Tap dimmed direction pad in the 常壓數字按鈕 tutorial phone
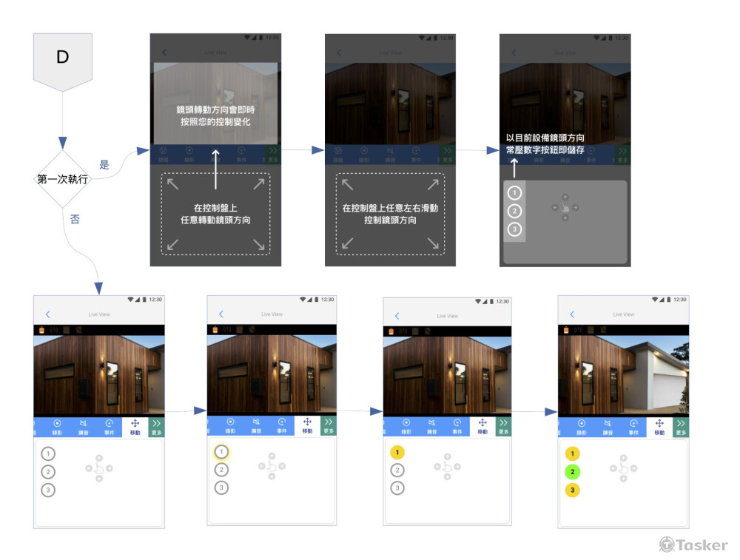This screenshot has width=740, height=560. coord(565,208)
